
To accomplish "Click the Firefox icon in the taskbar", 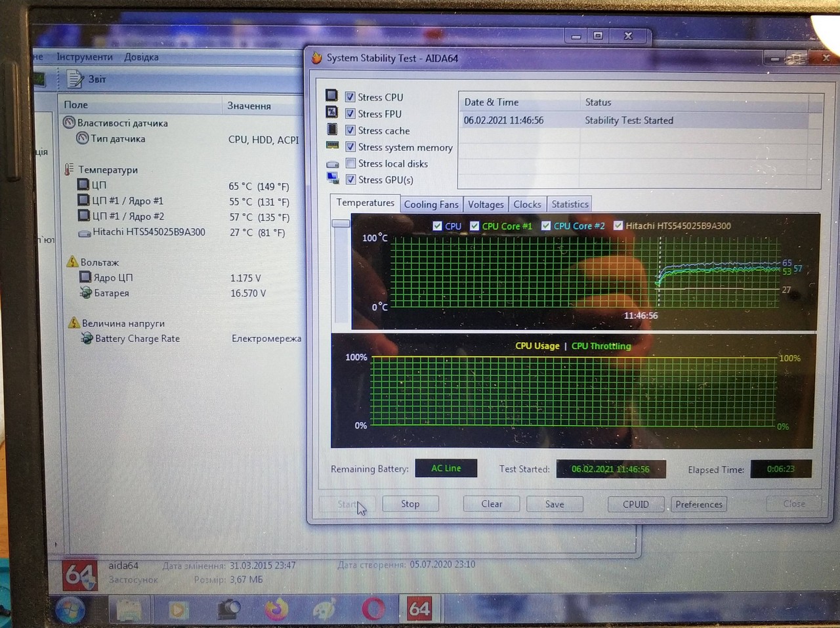I will coord(276,610).
